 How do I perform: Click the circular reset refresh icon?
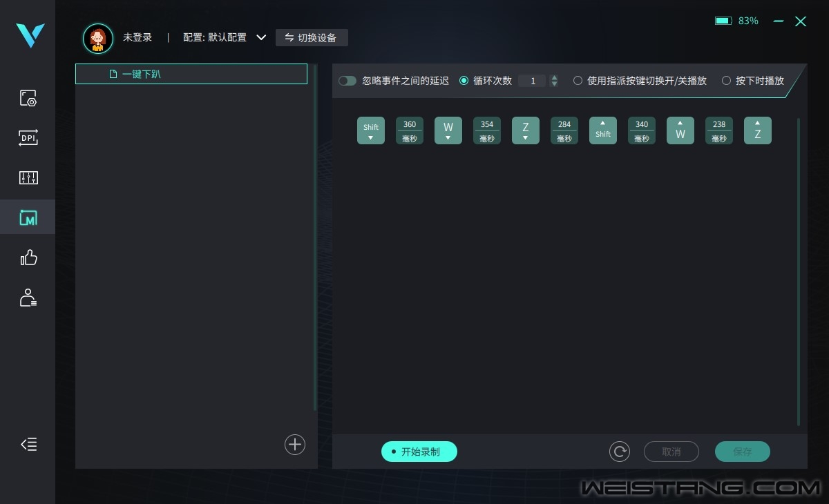[x=619, y=452]
